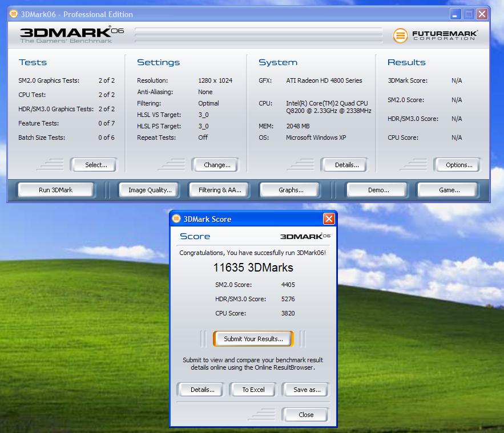
Task: Click the "Feature Tests:" label
Action: [x=39, y=123]
